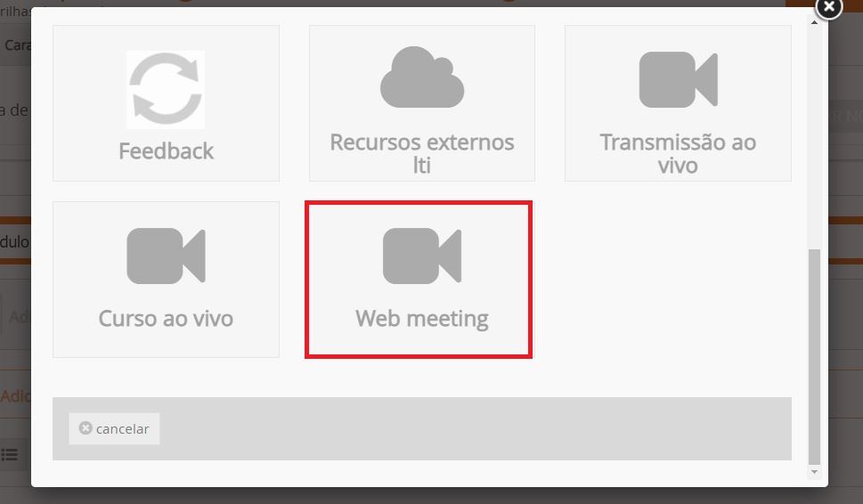863x504 pixels.
Task: Select the Feedback text label
Action: tap(166, 151)
